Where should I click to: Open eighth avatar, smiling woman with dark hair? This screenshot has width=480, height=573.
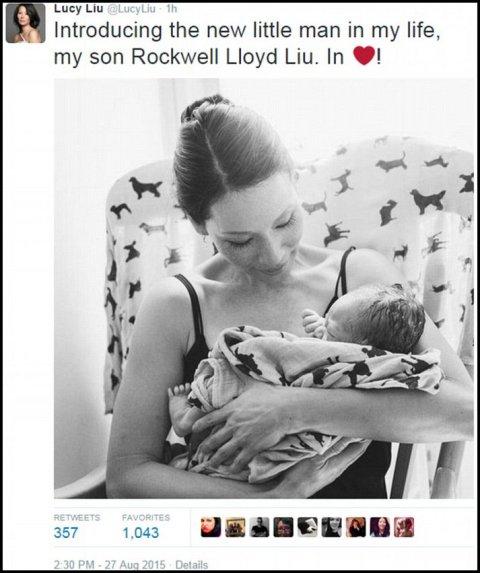(x=380, y=527)
